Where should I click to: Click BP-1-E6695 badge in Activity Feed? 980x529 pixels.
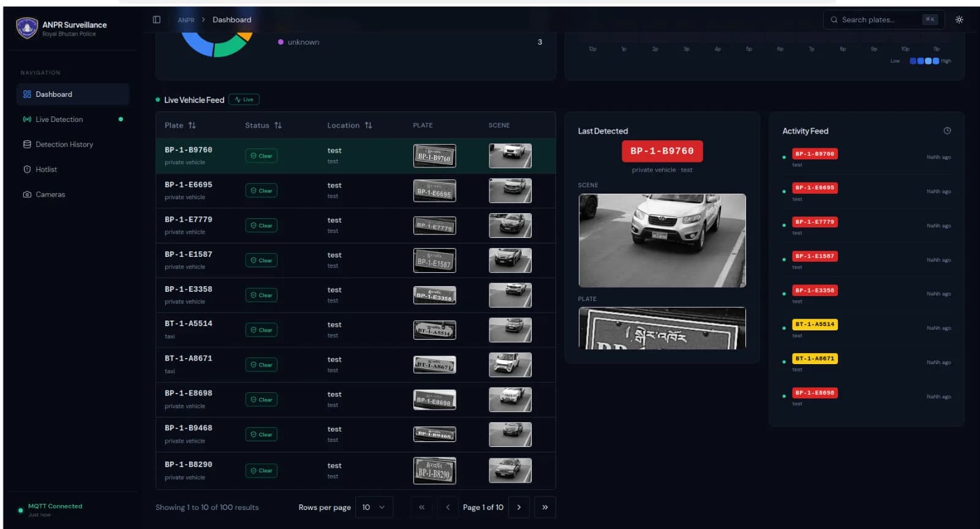pos(815,188)
